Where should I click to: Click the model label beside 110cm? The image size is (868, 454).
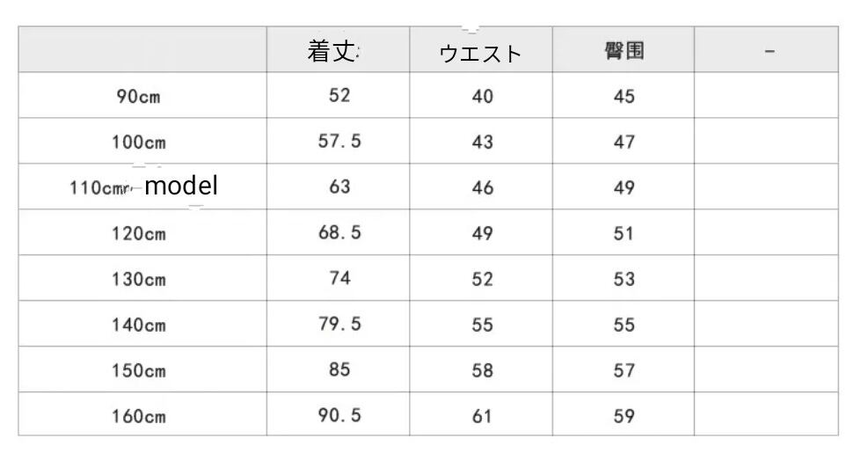click(181, 186)
